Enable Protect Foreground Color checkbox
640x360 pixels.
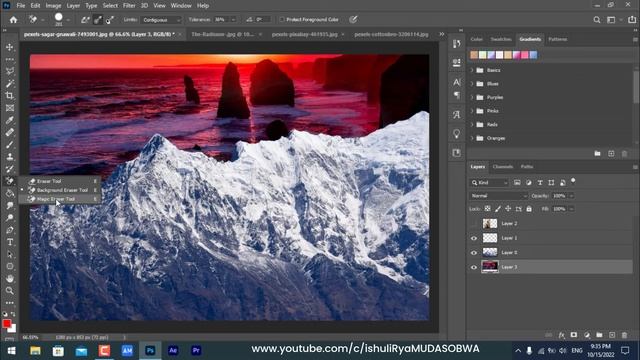coord(282,20)
